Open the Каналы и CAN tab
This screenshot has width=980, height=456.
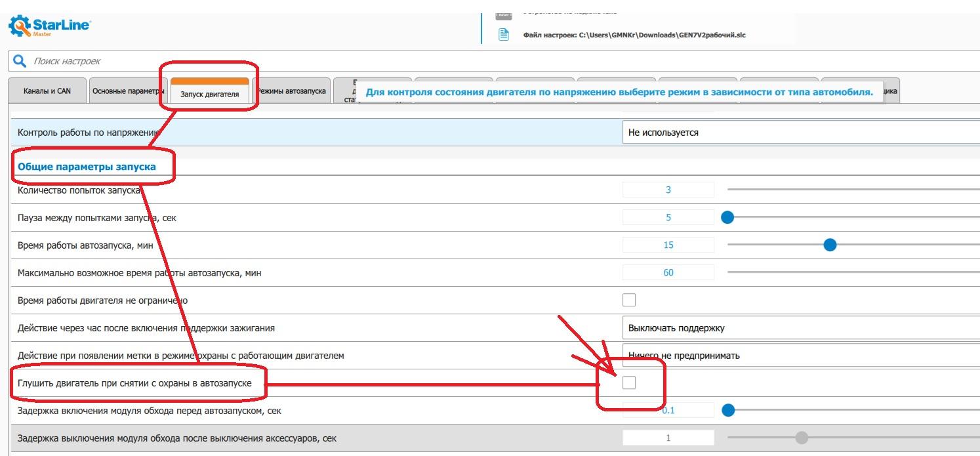(47, 91)
